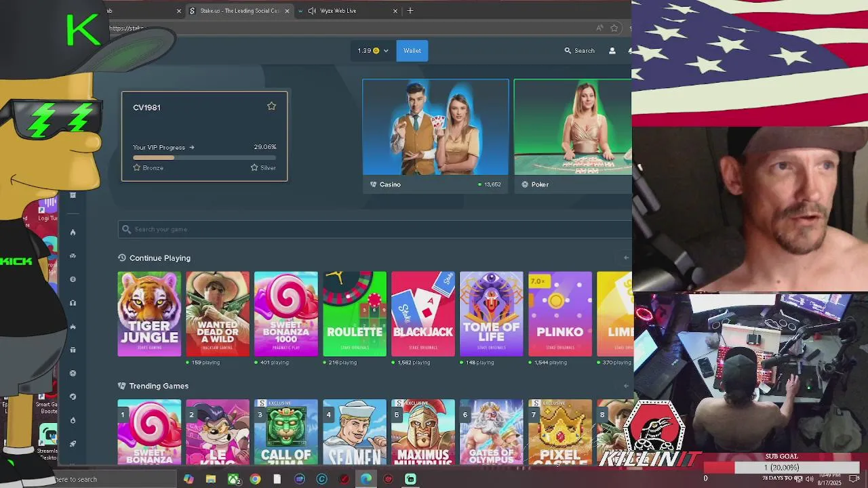
Task: Select the Silver rank star
Action: click(254, 167)
